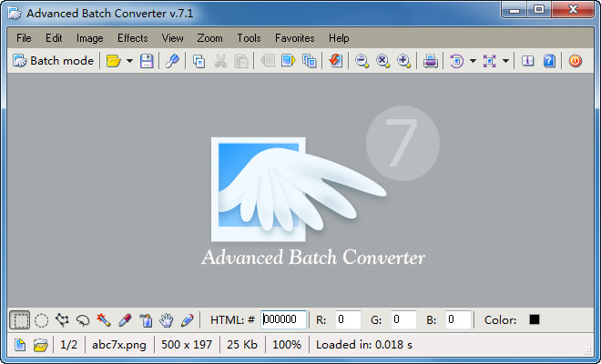Select the magic wand tool

104,320
